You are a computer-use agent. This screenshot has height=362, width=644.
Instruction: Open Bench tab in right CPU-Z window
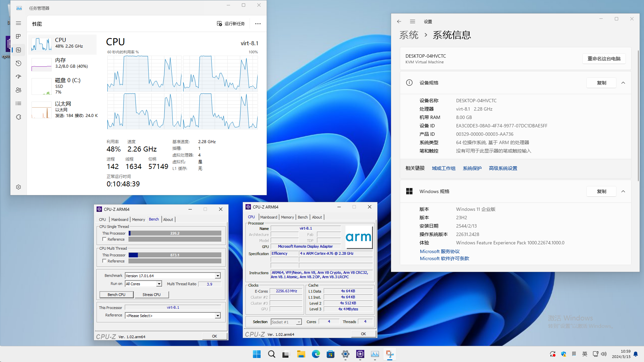point(303,217)
